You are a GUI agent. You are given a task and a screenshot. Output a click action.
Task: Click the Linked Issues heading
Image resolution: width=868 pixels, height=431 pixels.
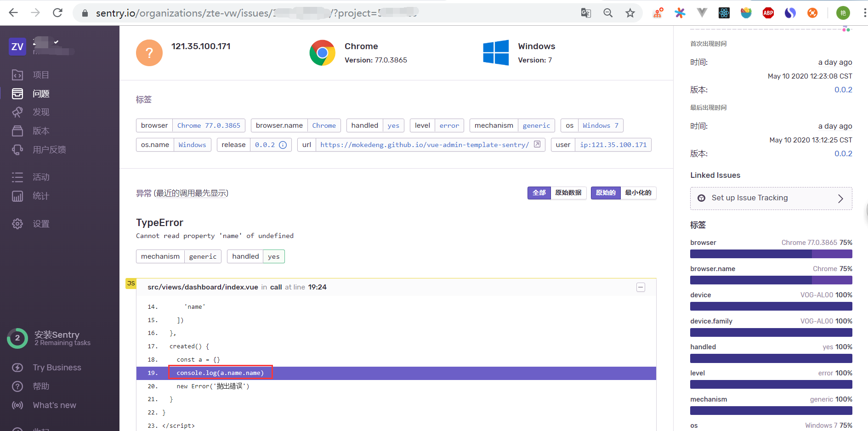(x=715, y=175)
